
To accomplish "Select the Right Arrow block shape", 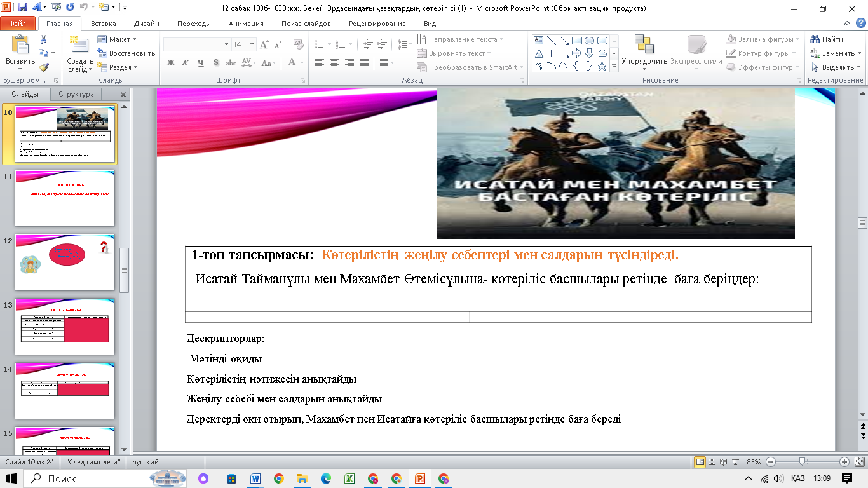I will (577, 53).
